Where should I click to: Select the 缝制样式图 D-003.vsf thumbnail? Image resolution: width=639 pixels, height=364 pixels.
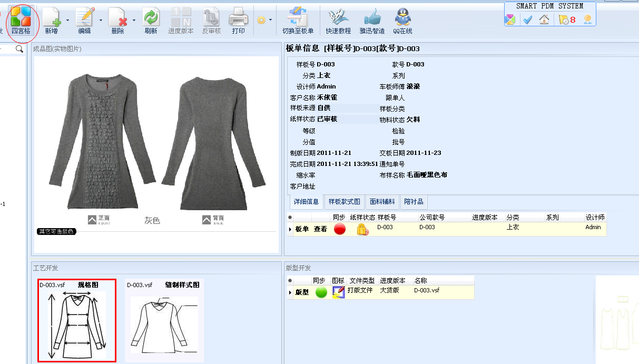tap(164, 321)
